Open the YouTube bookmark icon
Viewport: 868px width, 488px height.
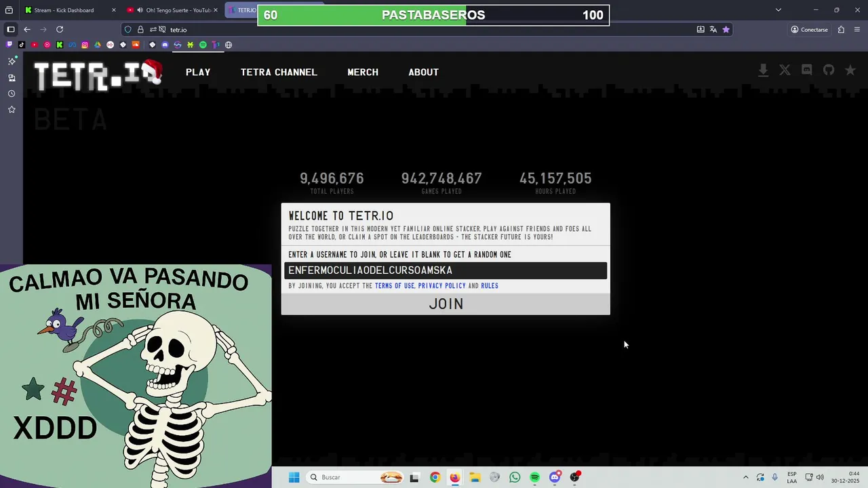tap(35, 45)
